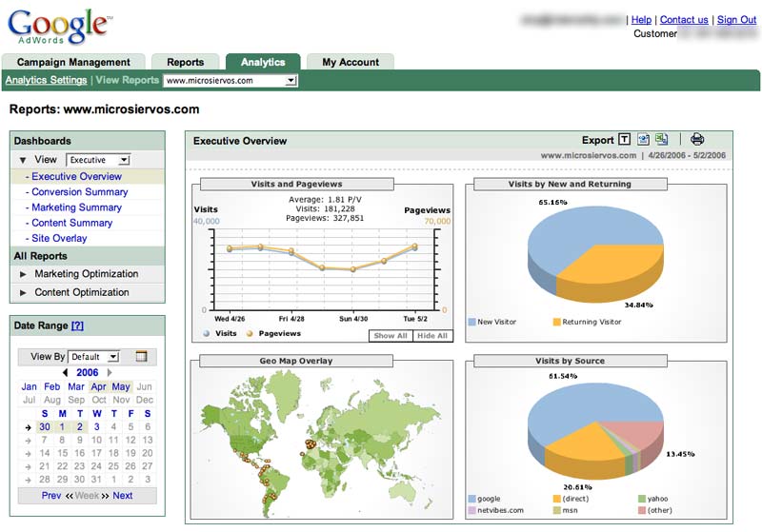This screenshot has width=762, height=532.
Task: Select Feb in the calendar
Action: click(x=52, y=386)
